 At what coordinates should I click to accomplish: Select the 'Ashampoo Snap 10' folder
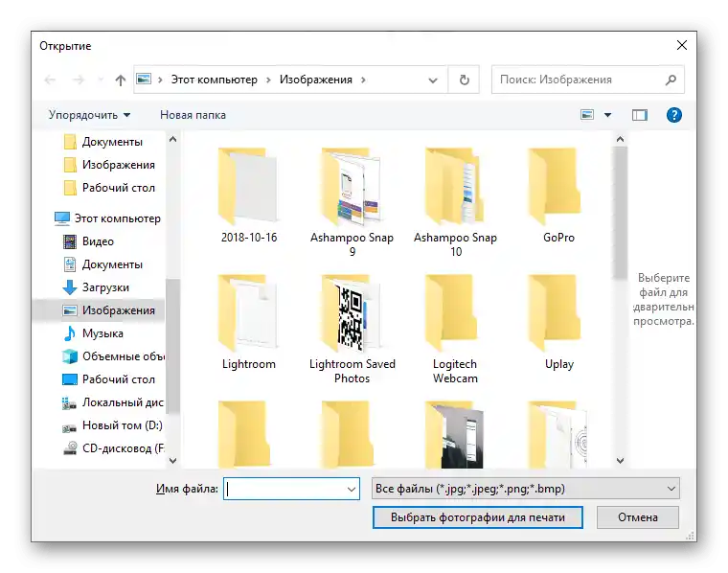455,201
